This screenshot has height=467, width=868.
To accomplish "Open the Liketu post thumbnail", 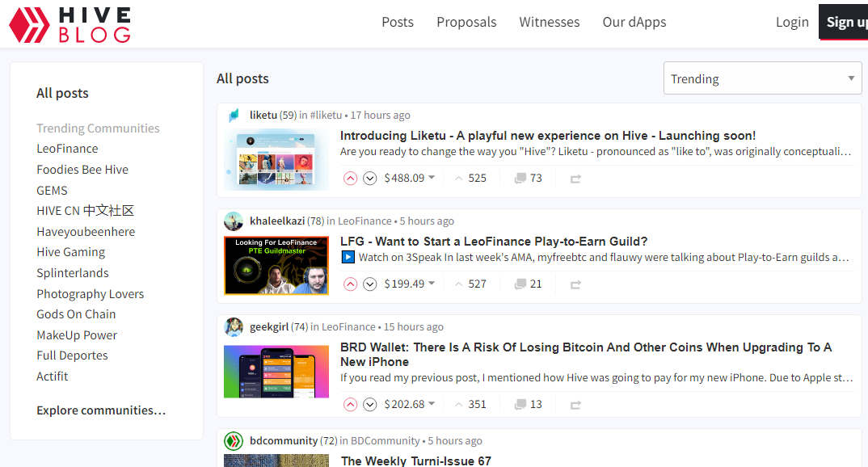I will pos(276,159).
